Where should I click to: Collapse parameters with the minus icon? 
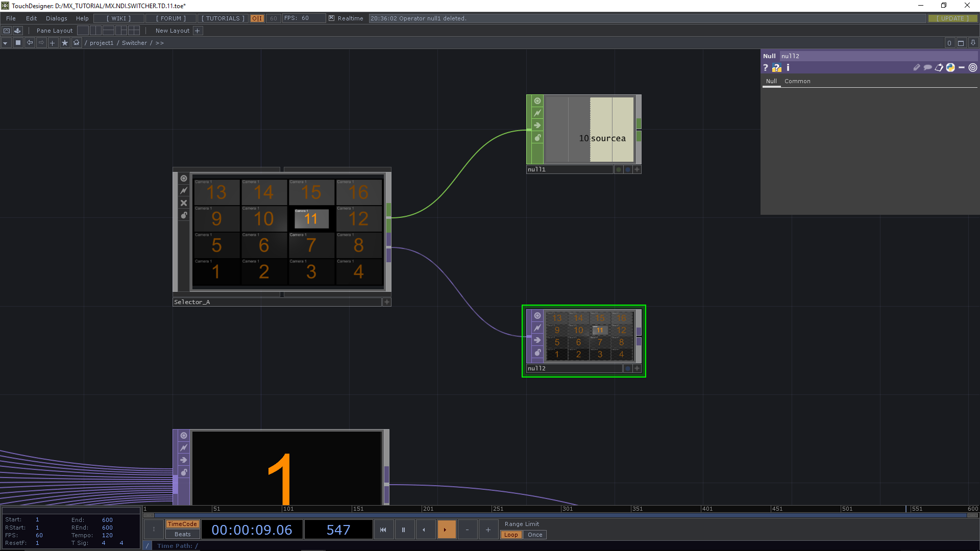tap(962, 67)
